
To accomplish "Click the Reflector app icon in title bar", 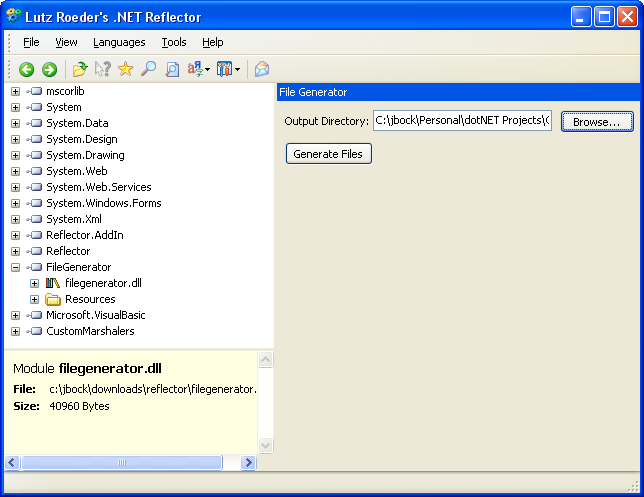I will pyautogui.click(x=14, y=16).
